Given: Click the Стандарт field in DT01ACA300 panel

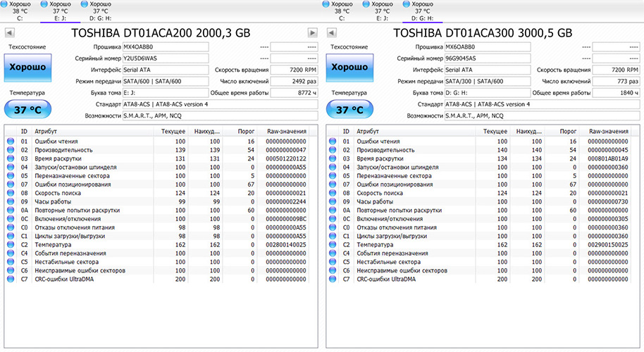Looking at the screenshot, I should (x=542, y=104).
